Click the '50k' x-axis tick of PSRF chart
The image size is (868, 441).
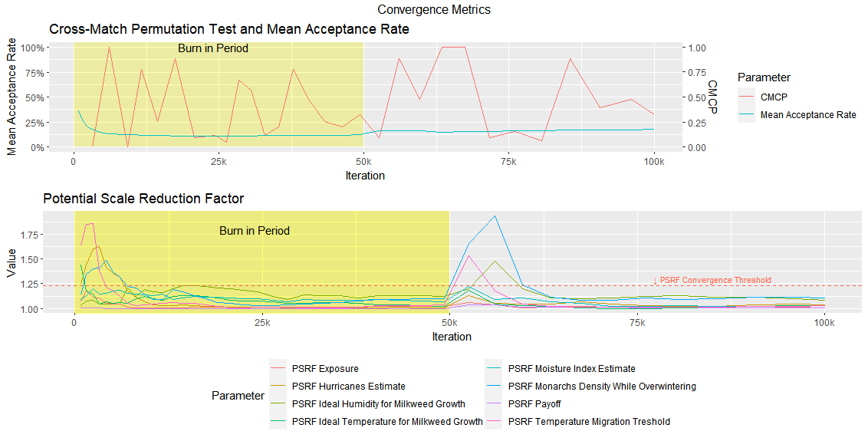click(449, 323)
